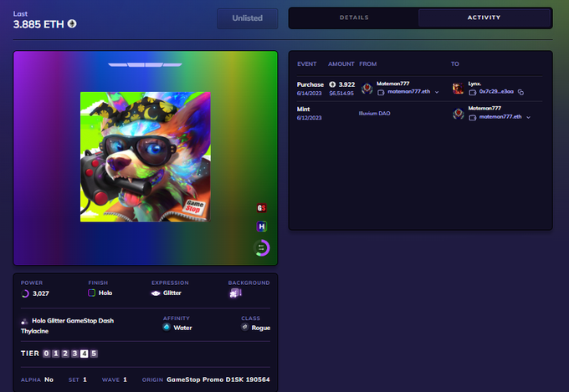The height and width of the screenshot is (392, 569).
Task: Click the Lynx. username
Action: pos(474,84)
